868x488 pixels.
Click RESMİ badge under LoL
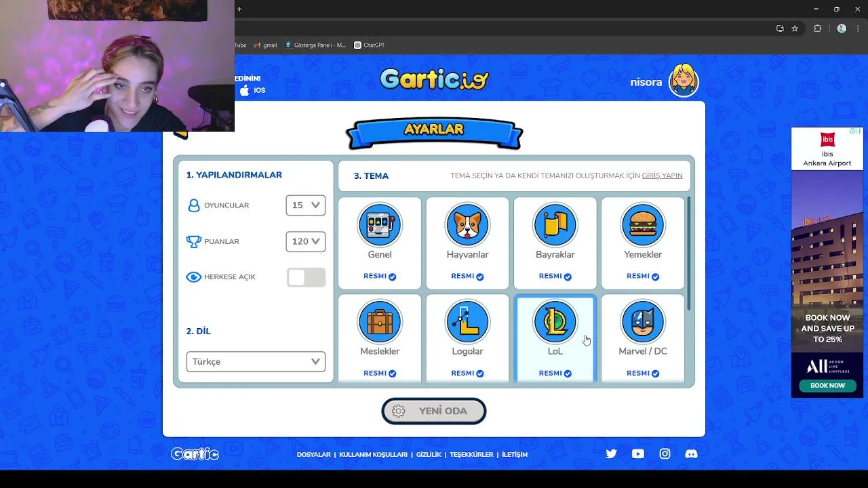click(555, 373)
